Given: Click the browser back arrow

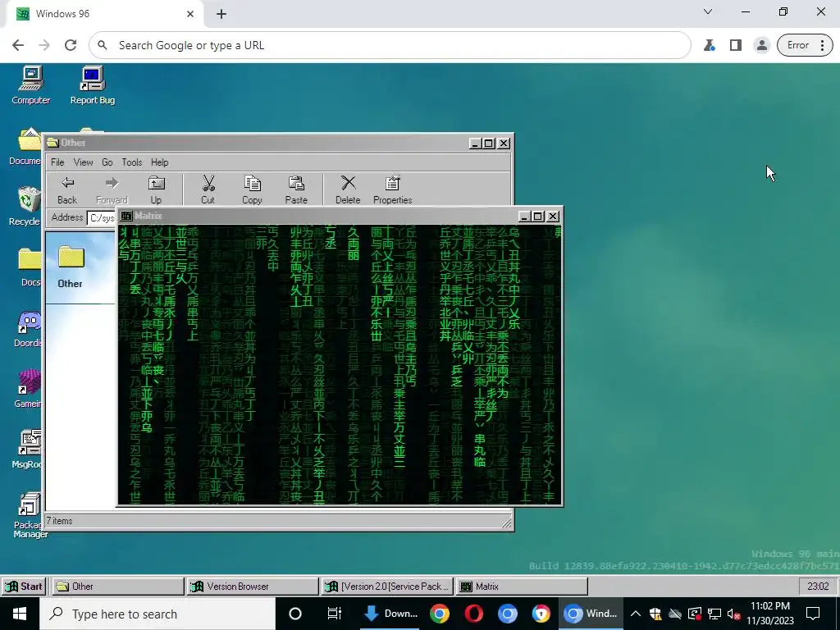Looking at the screenshot, I should 18,45.
